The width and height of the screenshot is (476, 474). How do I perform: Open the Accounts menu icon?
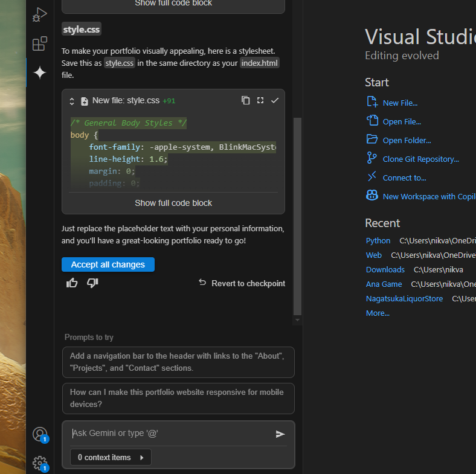[x=40, y=435]
